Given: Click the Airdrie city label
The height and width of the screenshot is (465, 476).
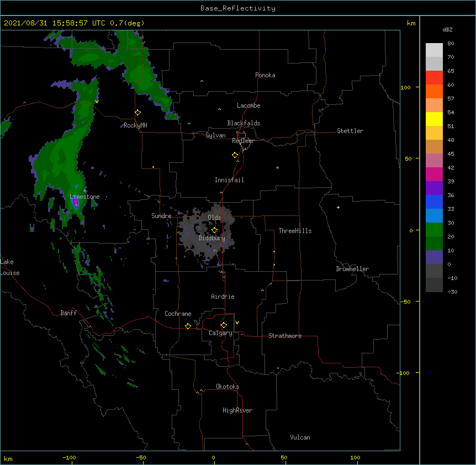Looking at the screenshot, I should point(223,297).
